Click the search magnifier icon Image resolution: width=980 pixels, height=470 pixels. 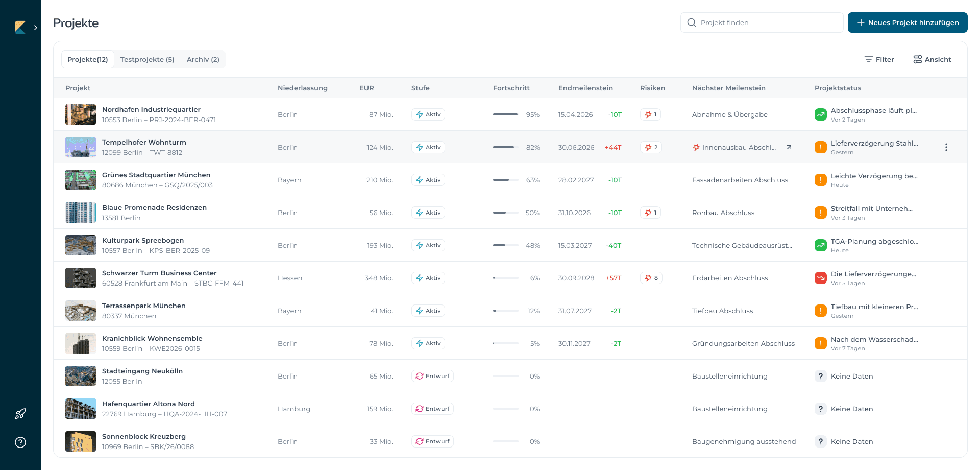click(x=692, y=22)
